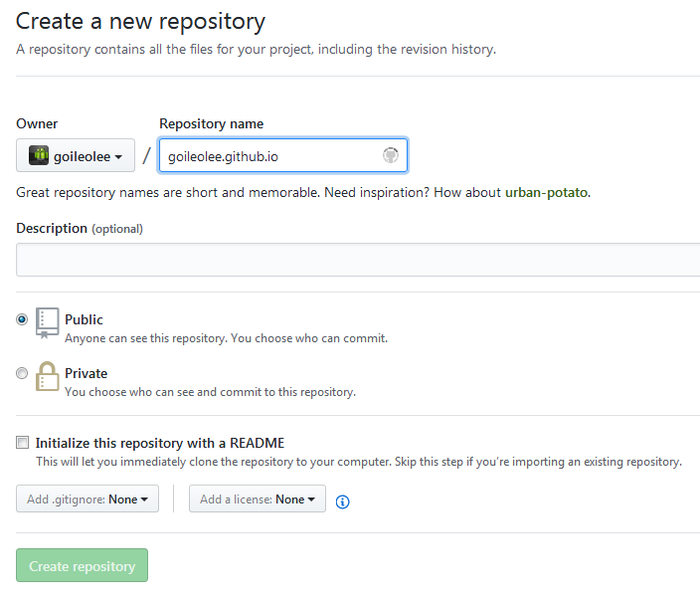Click the lock icon beside Private

pos(47,376)
